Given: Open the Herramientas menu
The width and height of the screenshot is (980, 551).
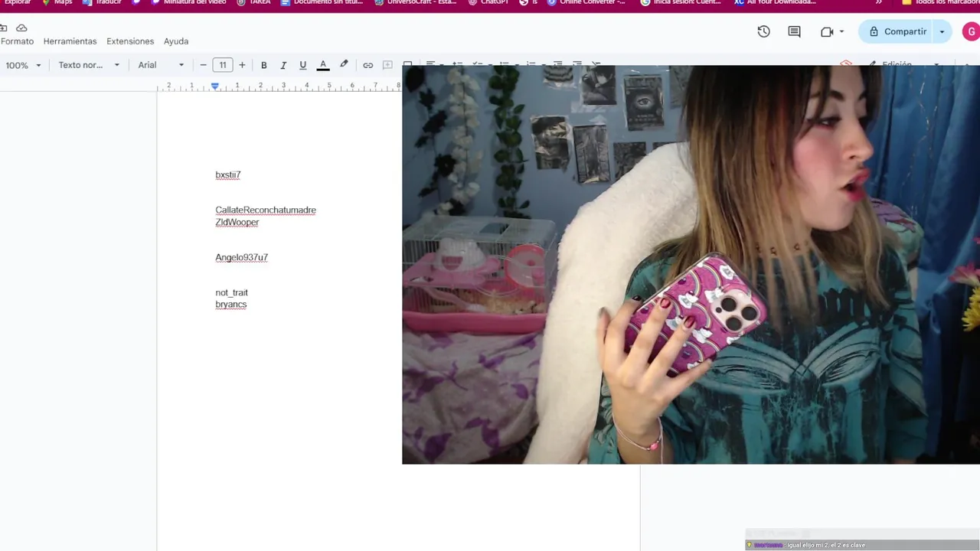Looking at the screenshot, I should [70, 41].
